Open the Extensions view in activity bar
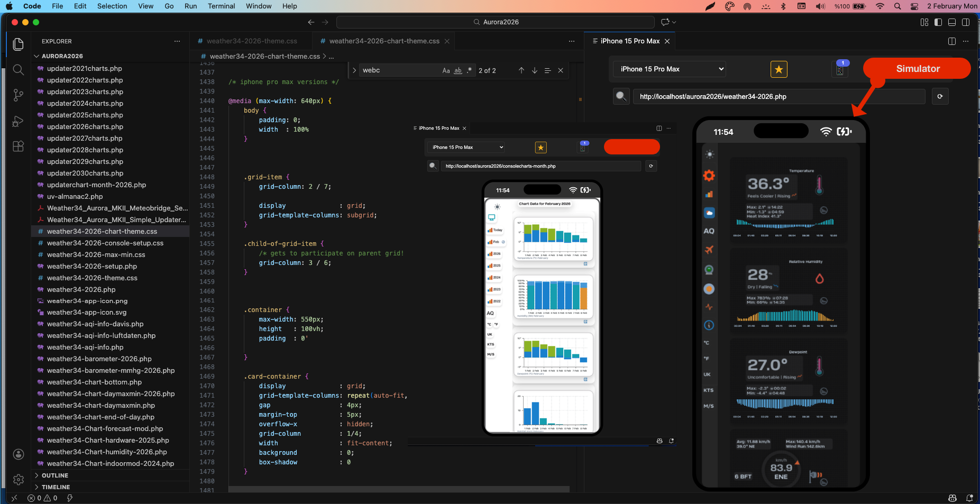The width and height of the screenshot is (980, 504). 18,146
